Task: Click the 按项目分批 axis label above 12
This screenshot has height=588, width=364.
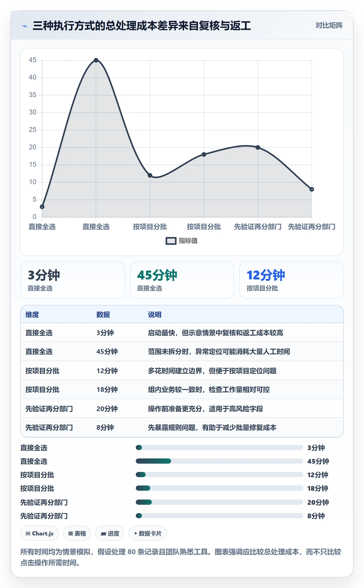Action: 150,227
